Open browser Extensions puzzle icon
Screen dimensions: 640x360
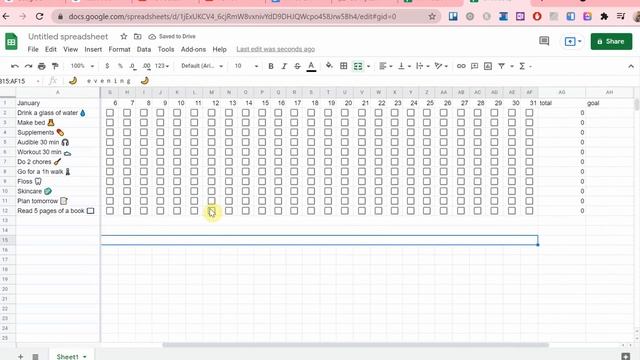[x=604, y=16]
